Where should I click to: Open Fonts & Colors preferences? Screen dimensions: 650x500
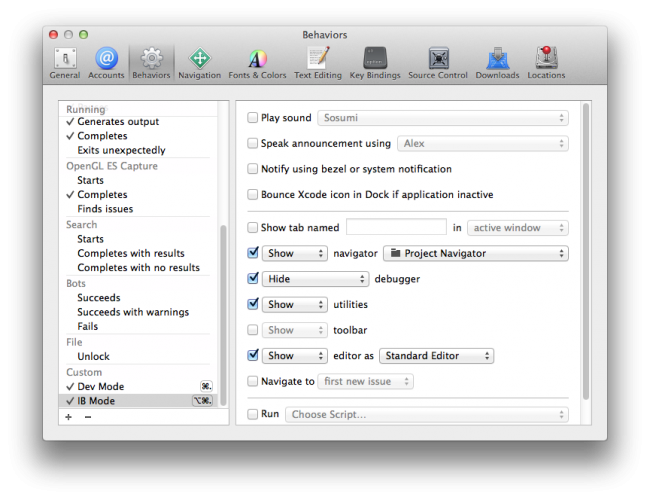[x=257, y=63]
